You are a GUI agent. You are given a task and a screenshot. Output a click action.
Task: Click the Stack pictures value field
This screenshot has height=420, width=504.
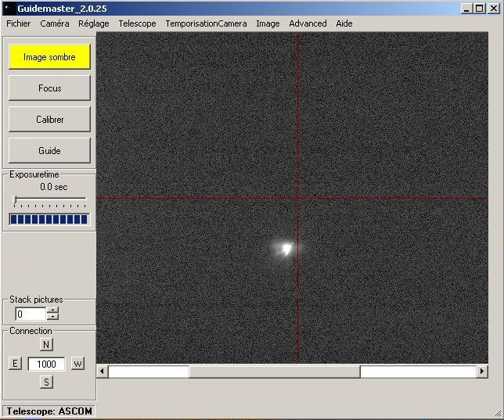click(x=31, y=314)
